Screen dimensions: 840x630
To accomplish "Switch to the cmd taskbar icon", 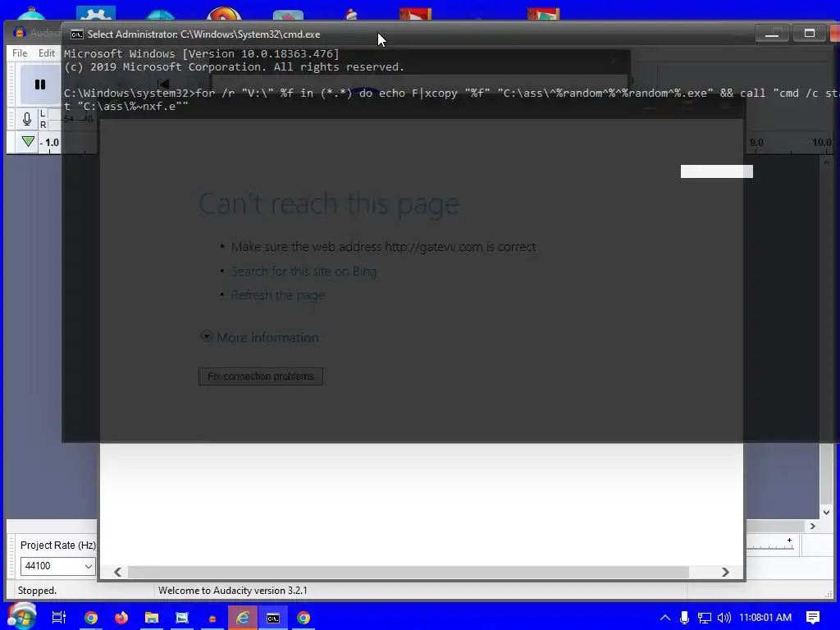I will click(x=273, y=618).
